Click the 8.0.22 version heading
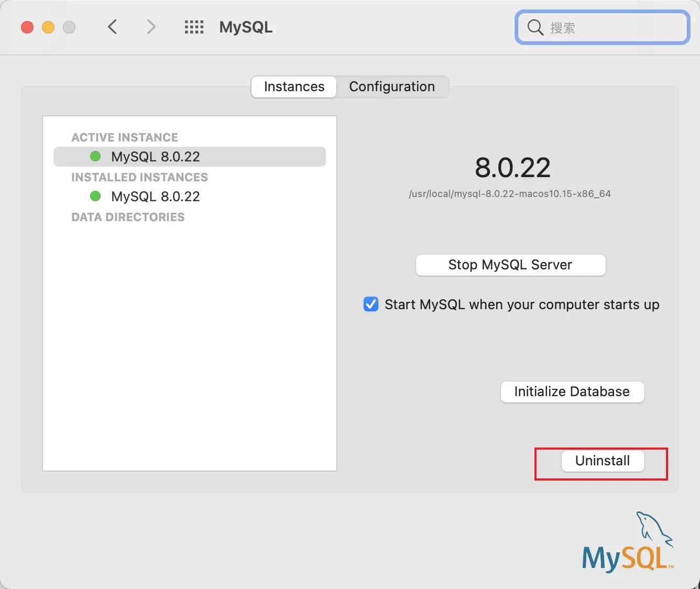The height and width of the screenshot is (589, 700). pos(512,168)
